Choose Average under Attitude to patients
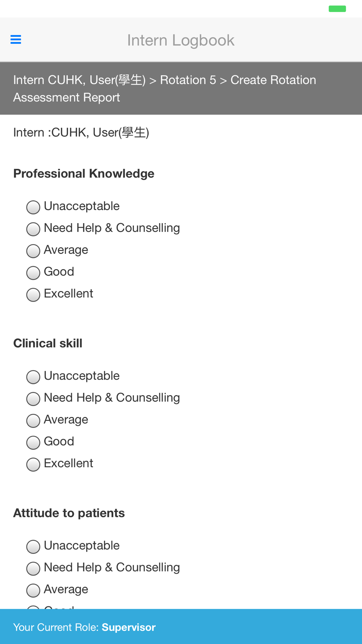The width and height of the screenshot is (362, 644). coord(33,590)
